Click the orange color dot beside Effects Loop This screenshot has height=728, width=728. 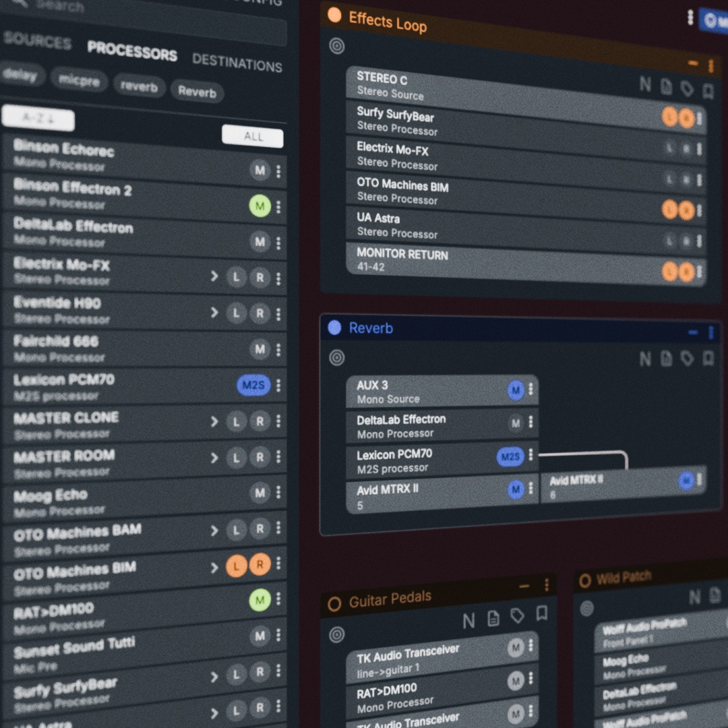(334, 15)
